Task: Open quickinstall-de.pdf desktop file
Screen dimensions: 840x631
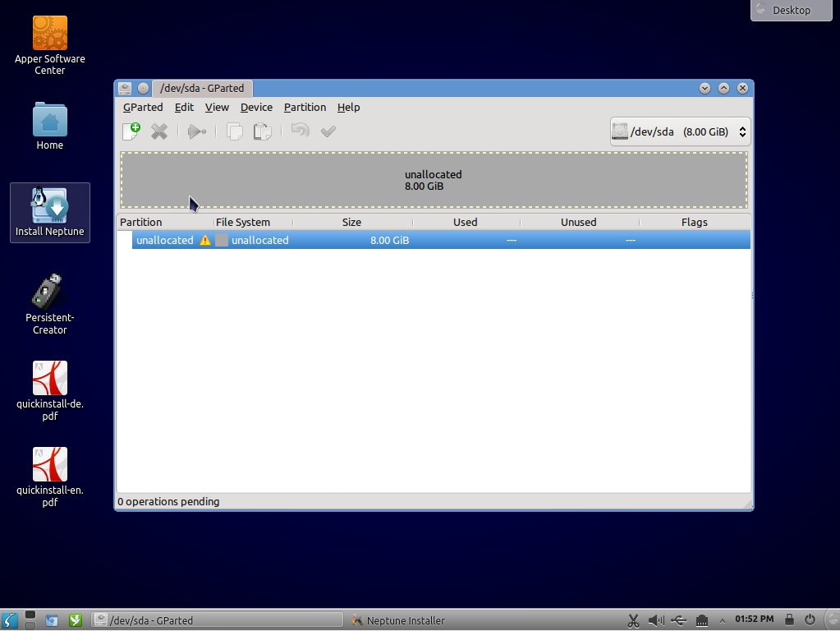Action: pos(50,391)
